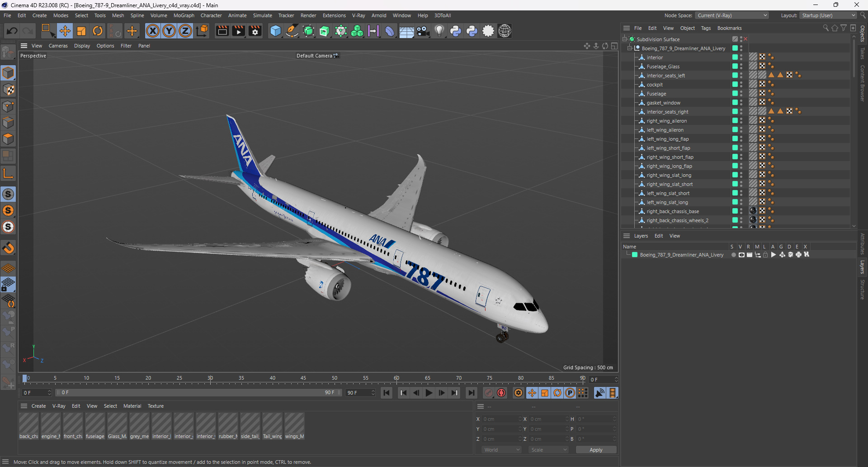Click the Camera object icon in toolbar
868x467 pixels.
click(x=423, y=31)
